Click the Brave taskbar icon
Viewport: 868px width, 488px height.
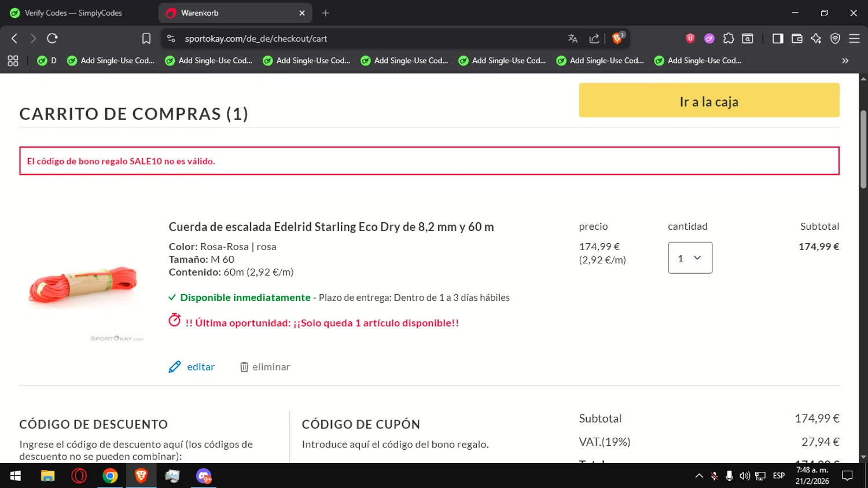click(141, 476)
